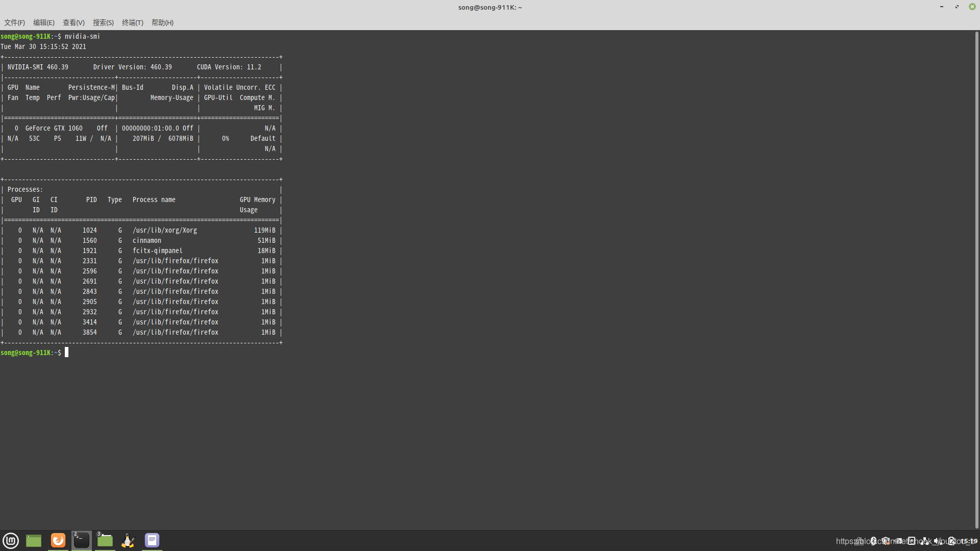Switch to Firefox in the taskbar
Viewport: 980px width, 551px height.
(58, 540)
